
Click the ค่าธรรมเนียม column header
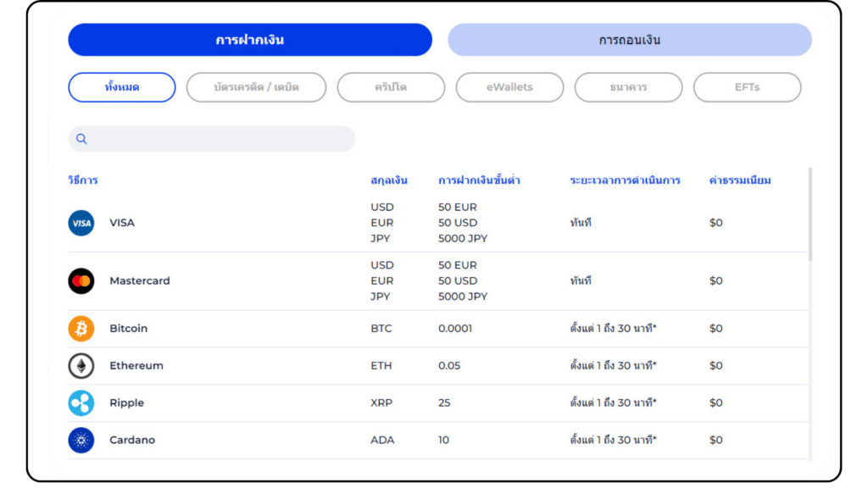coord(740,180)
